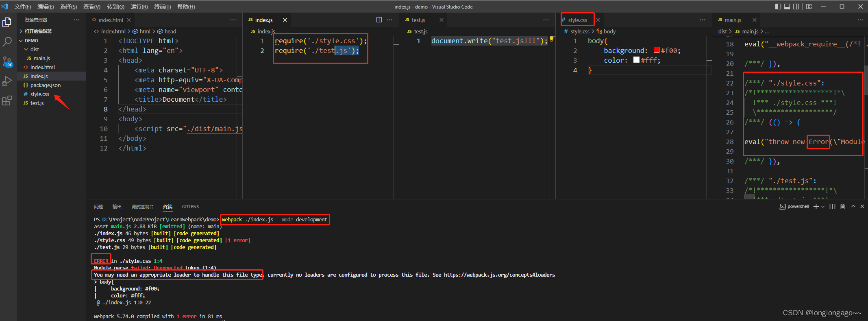Open the Search view in activity bar
Image resolution: width=868 pixels, height=321 pixels.
(7, 41)
